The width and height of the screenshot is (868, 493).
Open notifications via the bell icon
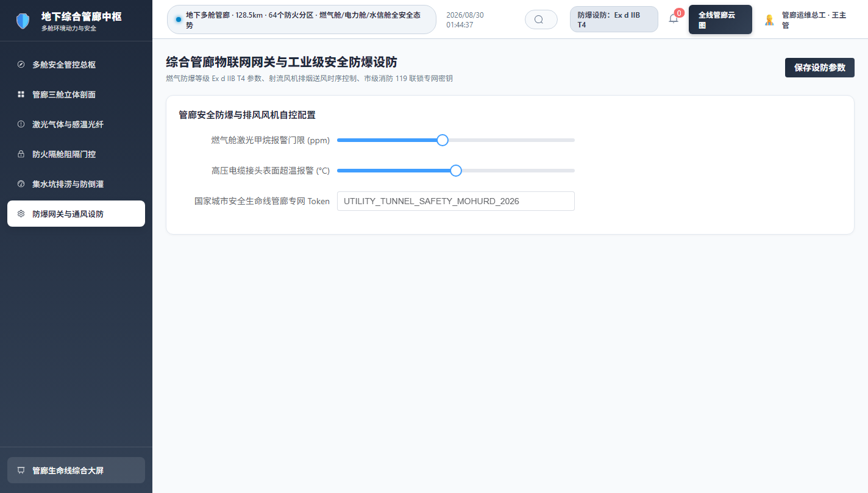[674, 19]
